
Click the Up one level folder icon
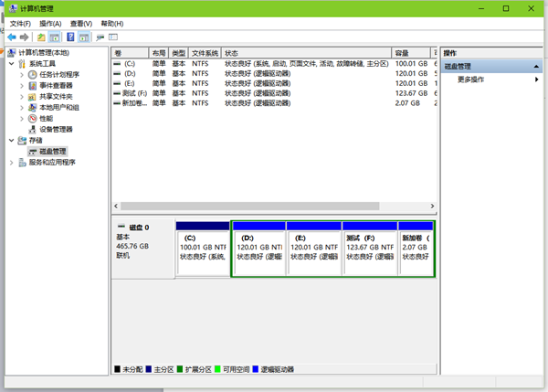(x=41, y=37)
